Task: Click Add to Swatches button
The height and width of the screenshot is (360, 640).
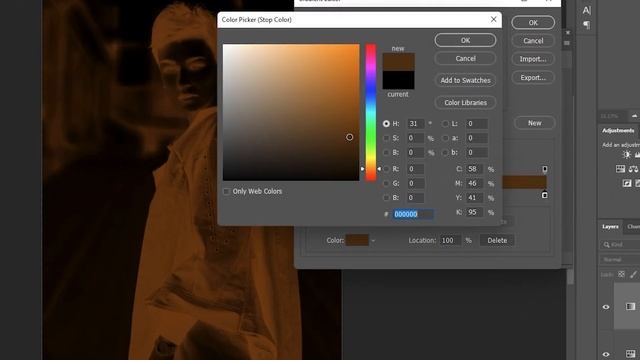Action: point(465,80)
